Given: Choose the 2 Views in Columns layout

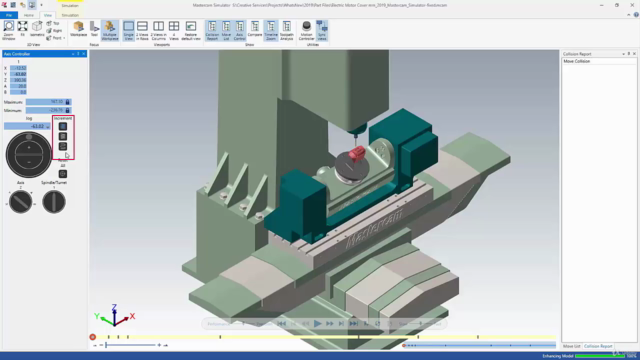Looking at the screenshot, I should (x=158, y=30).
